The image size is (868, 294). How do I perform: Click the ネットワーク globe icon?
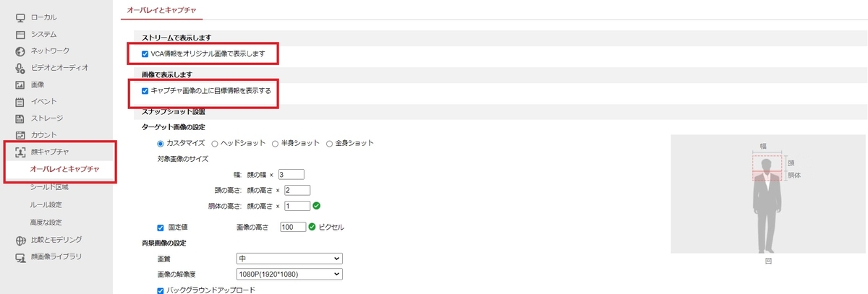pos(20,51)
